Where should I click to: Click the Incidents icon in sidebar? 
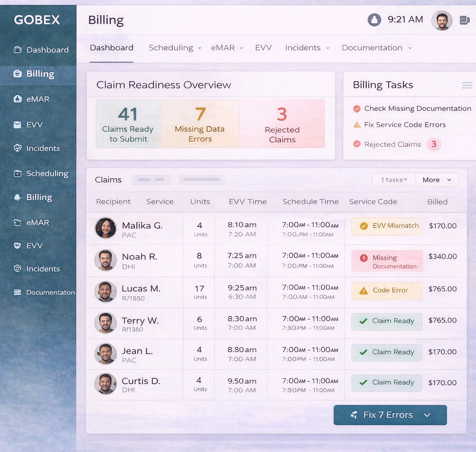pyautogui.click(x=18, y=148)
